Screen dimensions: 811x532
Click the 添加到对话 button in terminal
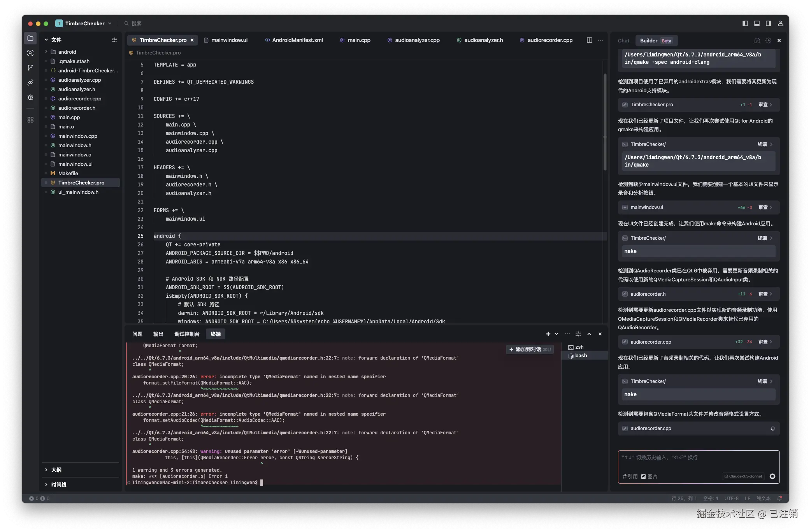coord(529,349)
